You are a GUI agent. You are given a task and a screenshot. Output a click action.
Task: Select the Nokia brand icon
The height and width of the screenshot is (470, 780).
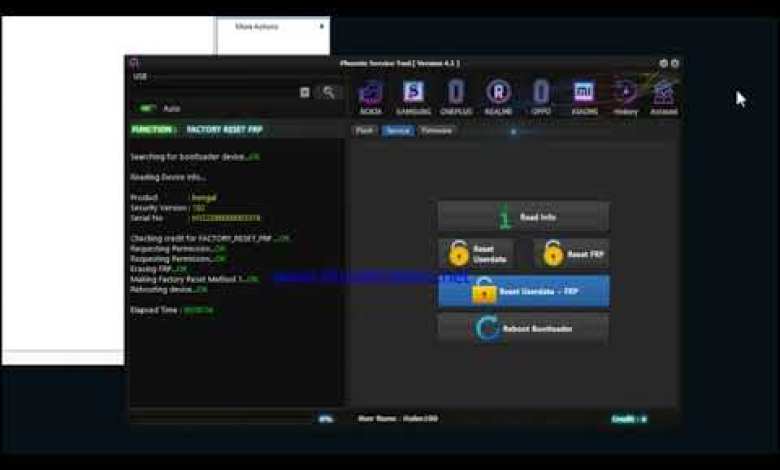click(371, 96)
